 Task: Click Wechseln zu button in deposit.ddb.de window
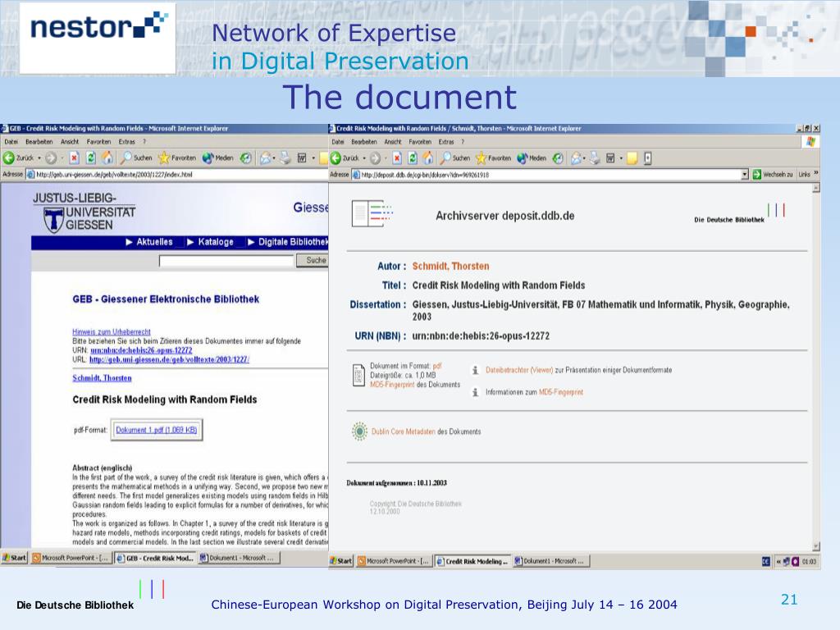(x=773, y=175)
